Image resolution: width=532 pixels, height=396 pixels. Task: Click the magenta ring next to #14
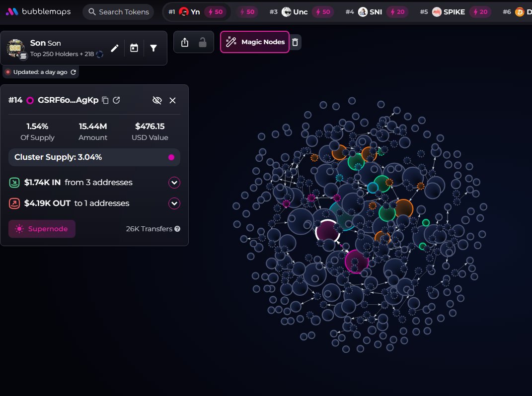[30, 100]
